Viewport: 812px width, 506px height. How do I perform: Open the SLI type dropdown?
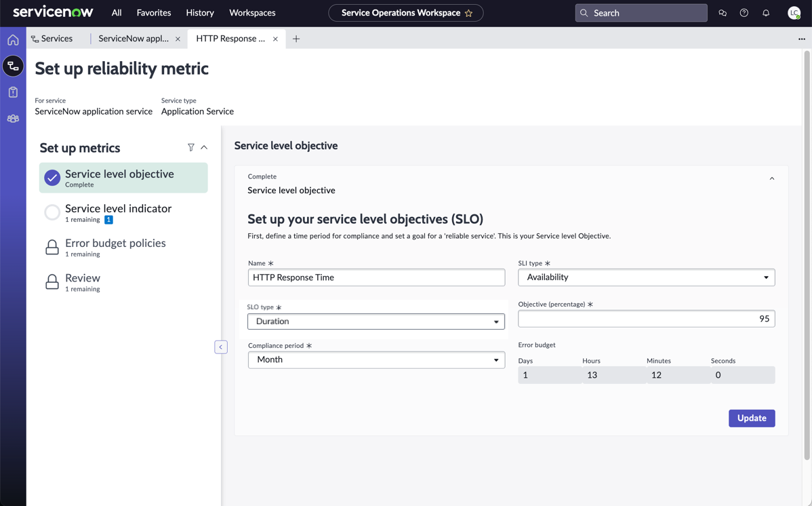(x=647, y=277)
